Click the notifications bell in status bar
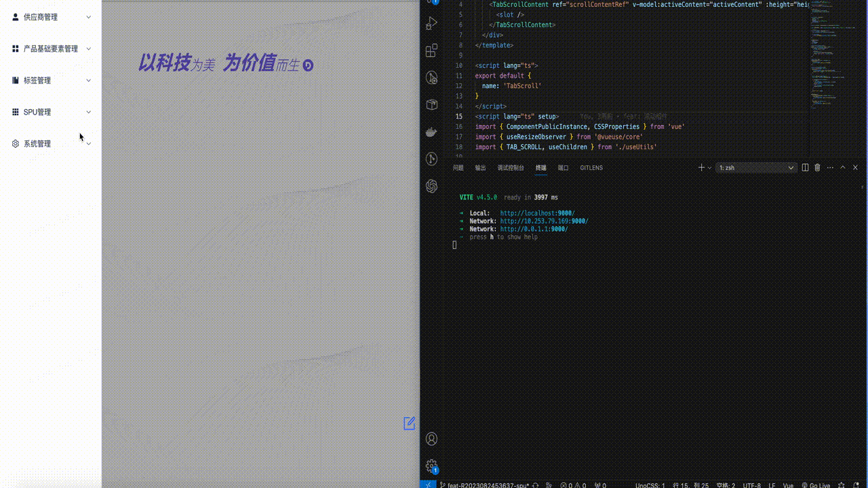Screen dimensions: 868x488 click(x=856, y=485)
